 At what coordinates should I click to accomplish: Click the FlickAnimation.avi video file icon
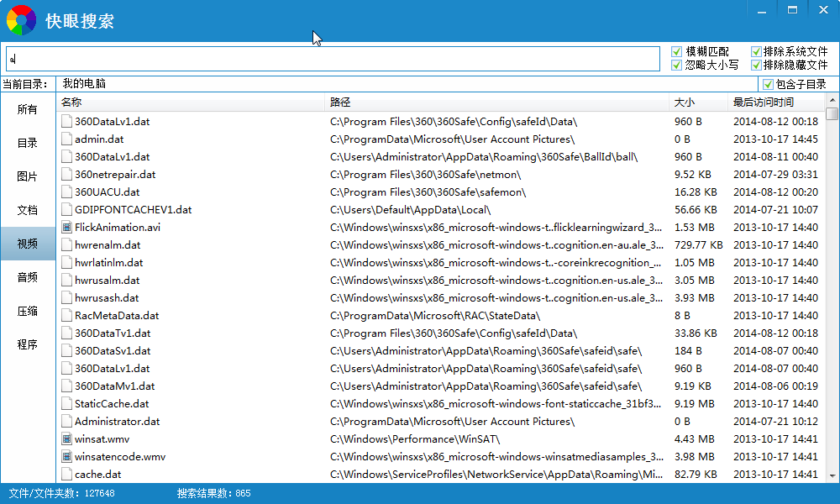67,228
